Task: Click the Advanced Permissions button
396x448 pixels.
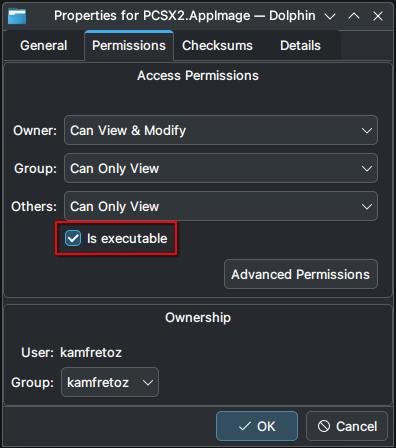Action: tap(301, 274)
